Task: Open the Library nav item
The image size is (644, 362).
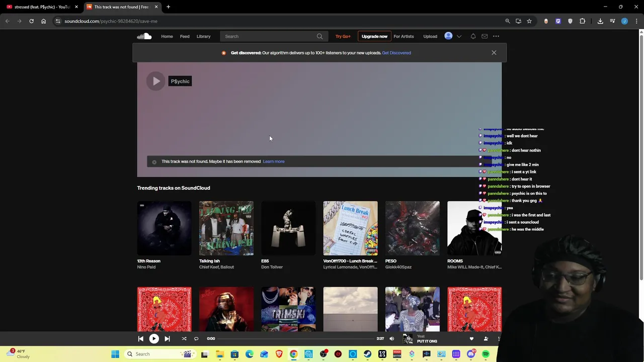Action: tap(203, 36)
